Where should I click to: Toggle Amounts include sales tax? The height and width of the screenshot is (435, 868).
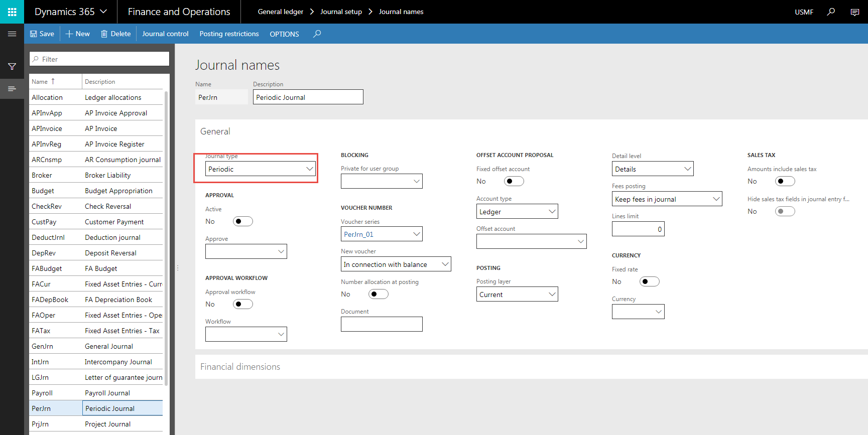point(785,181)
